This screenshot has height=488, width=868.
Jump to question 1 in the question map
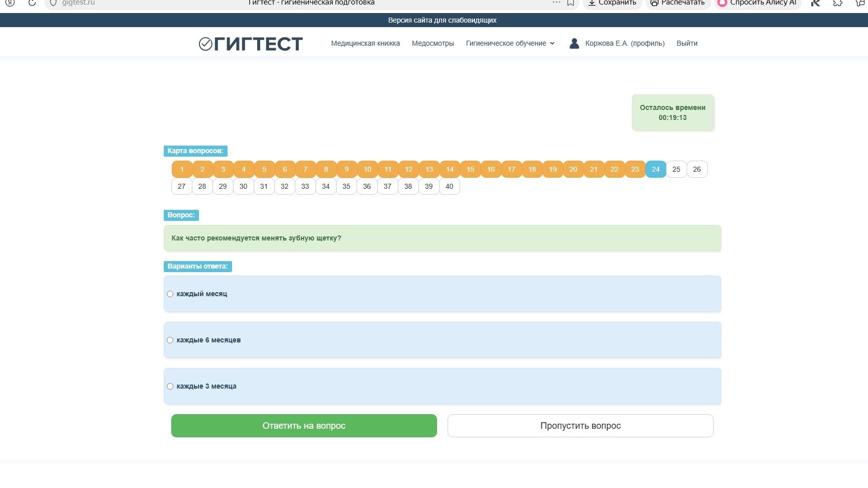point(182,169)
